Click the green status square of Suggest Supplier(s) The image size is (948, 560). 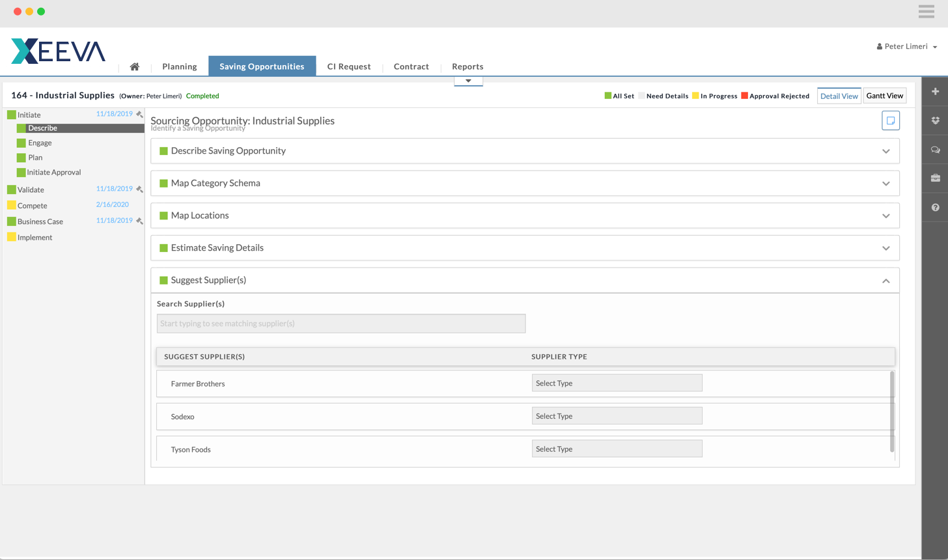pos(163,280)
